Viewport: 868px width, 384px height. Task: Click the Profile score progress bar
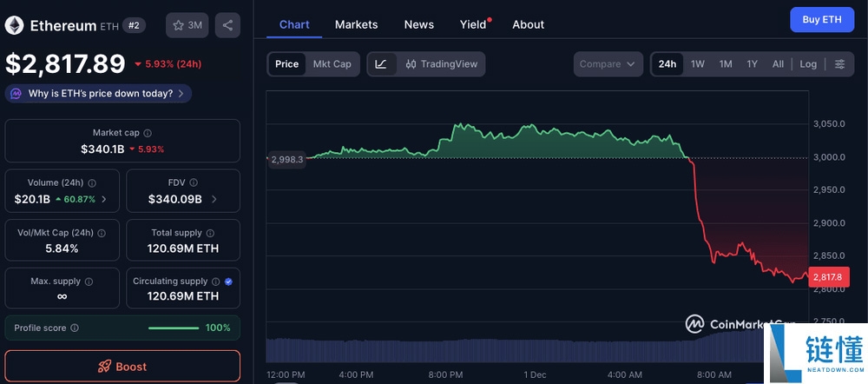click(x=174, y=328)
